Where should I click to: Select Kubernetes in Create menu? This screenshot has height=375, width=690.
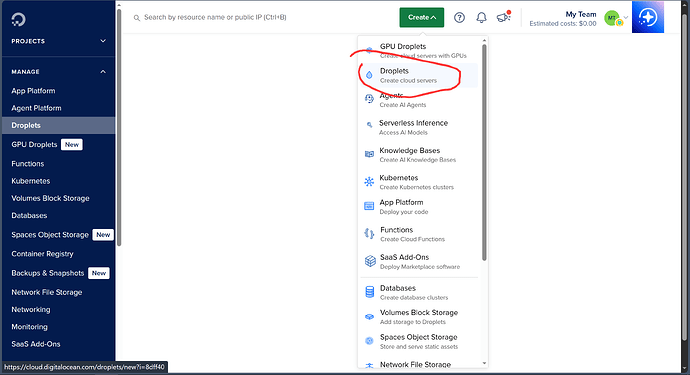pyautogui.click(x=419, y=182)
